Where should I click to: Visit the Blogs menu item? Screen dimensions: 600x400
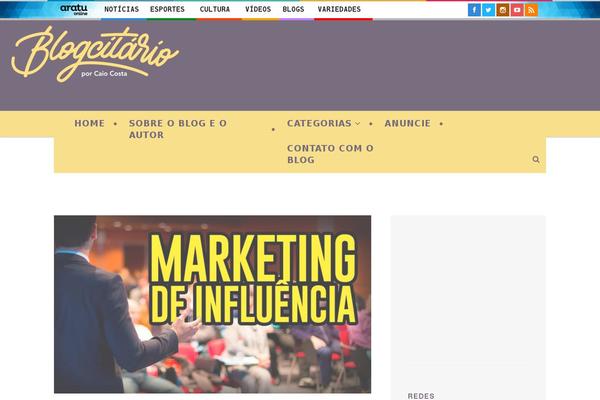point(293,9)
